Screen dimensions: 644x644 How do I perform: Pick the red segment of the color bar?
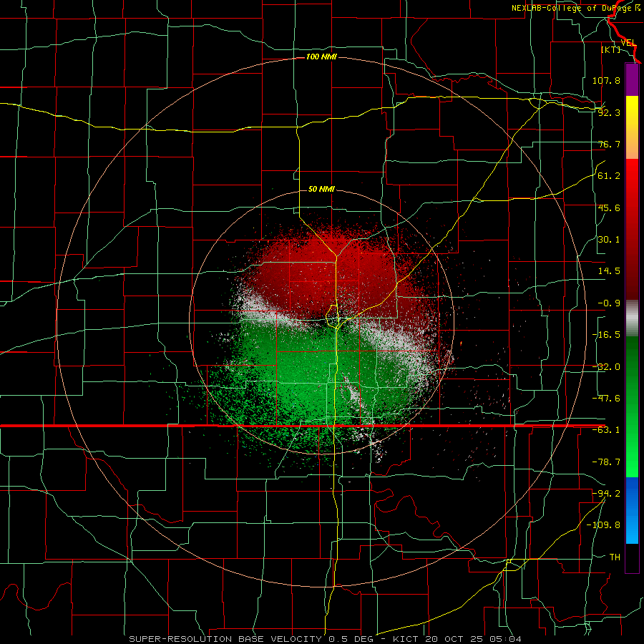[x=632, y=229]
